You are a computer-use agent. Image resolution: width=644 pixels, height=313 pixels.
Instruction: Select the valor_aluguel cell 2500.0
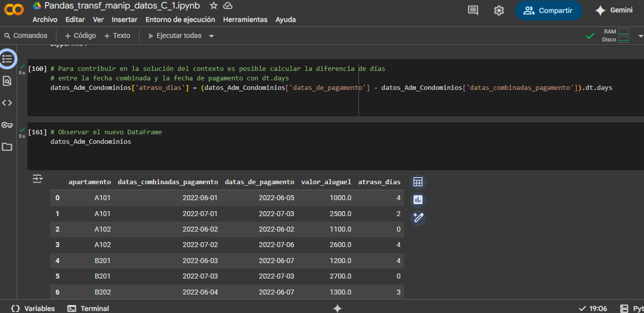[340, 214]
